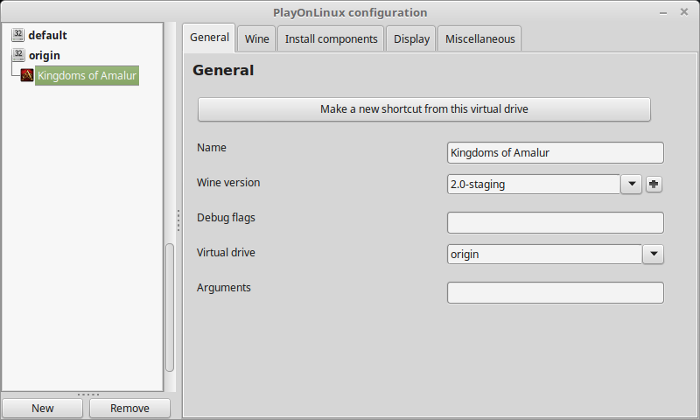Switch to the General tab
Viewport: 700px width, 420px height.
(x=209, y=37)
